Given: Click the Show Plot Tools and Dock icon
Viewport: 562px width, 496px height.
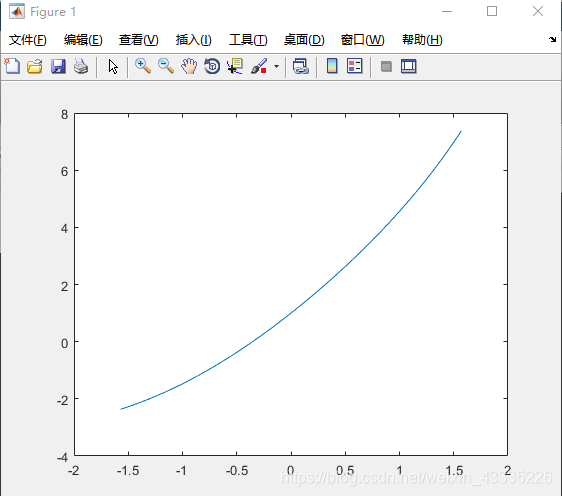Looking at the screenshot, I should (x=409, y=66).
